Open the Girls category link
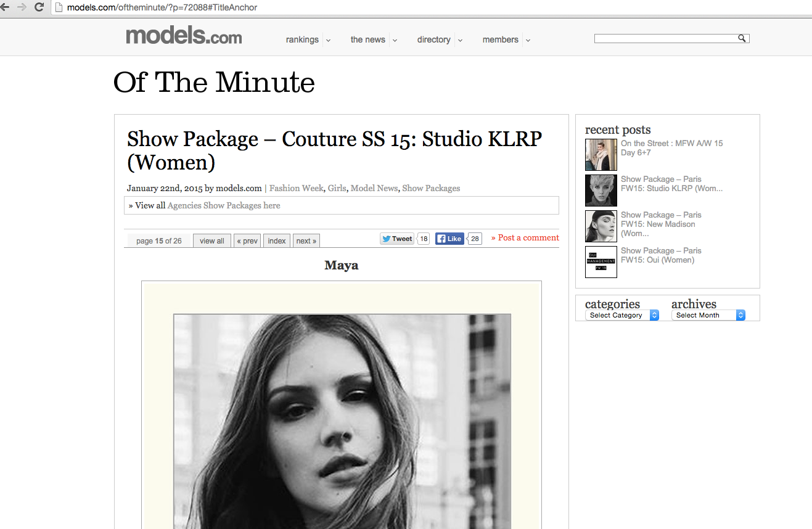Viewport: 812px width, 529px height. 337,188
